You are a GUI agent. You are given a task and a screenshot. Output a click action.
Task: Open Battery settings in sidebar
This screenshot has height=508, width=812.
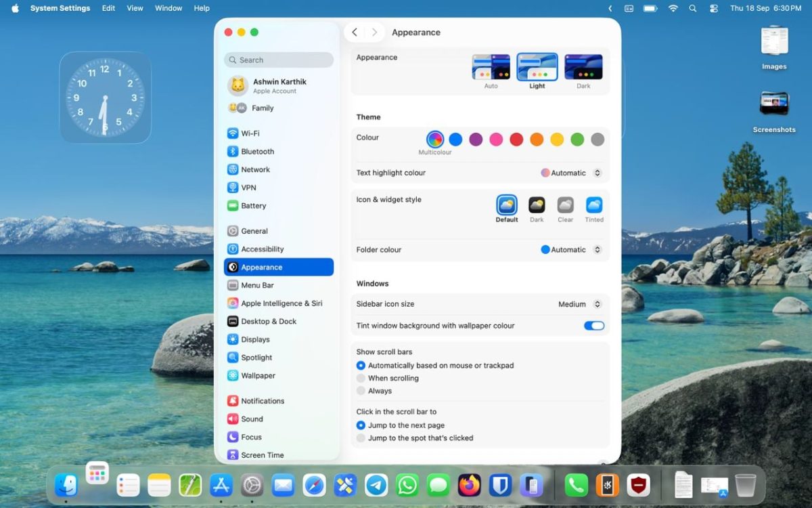[x=279, y=206]
